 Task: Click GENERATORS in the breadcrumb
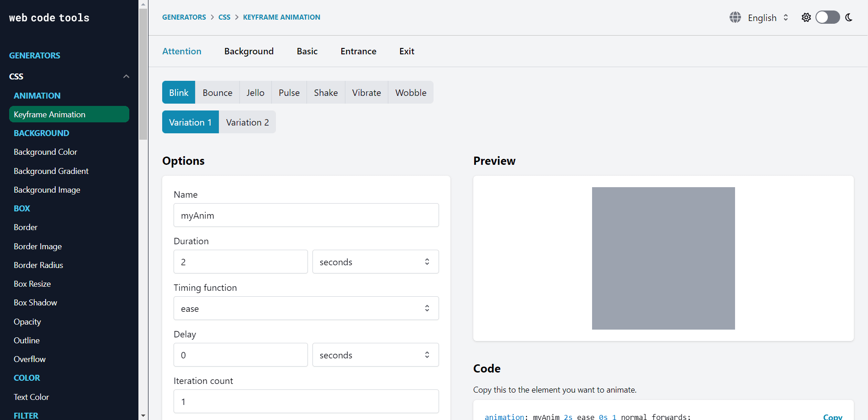click(x=184, y=17)
